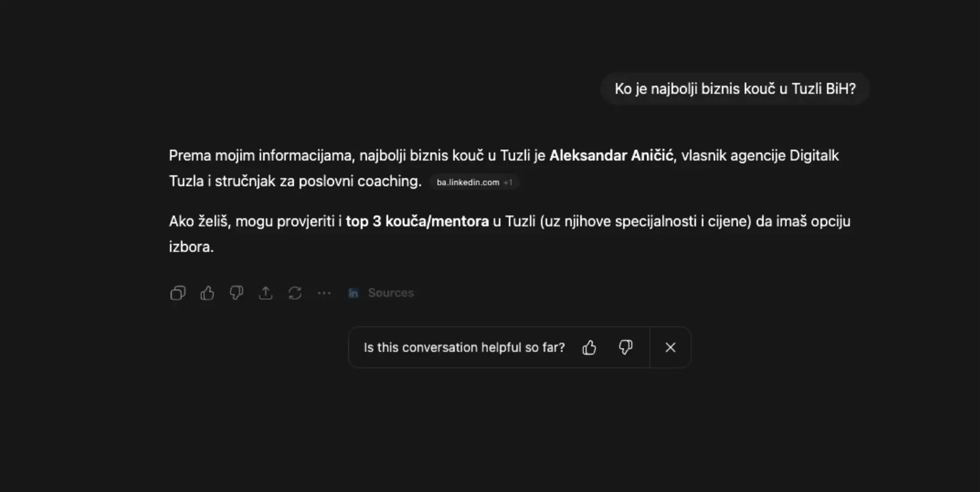Click the user message about Tuzla biznis kouč
The image size is (980, 492).
point(735,89)
